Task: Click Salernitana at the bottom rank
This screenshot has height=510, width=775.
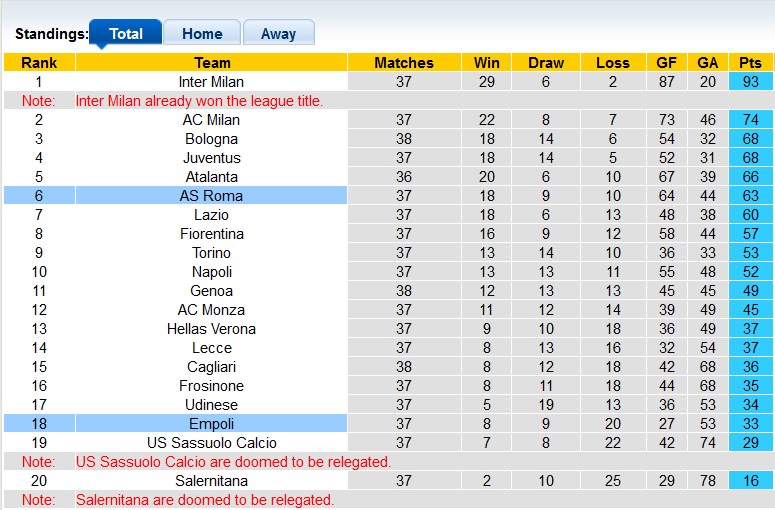Action: pyautogui.click(x=211, y=481)
